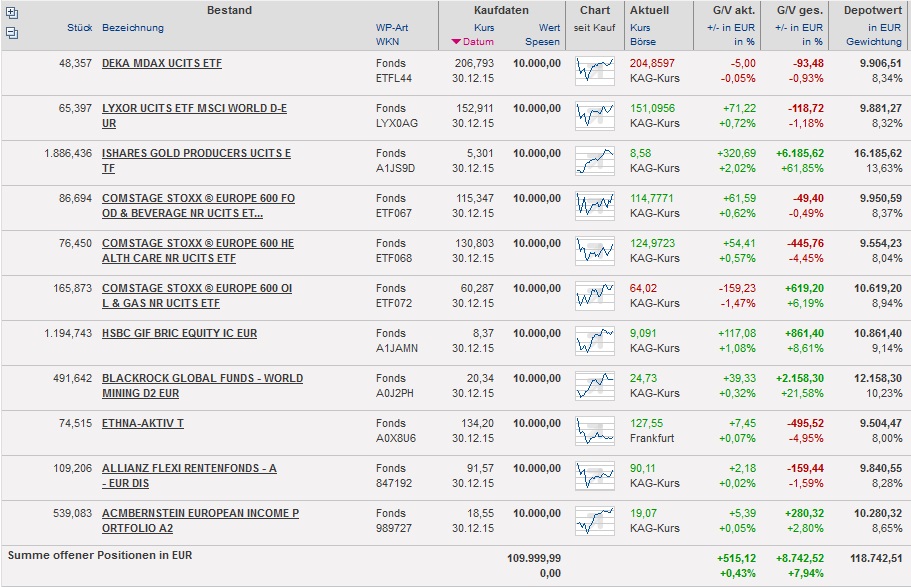Select WKN A0X8U6 cell

pyautogui.click(x=396, y=438)
